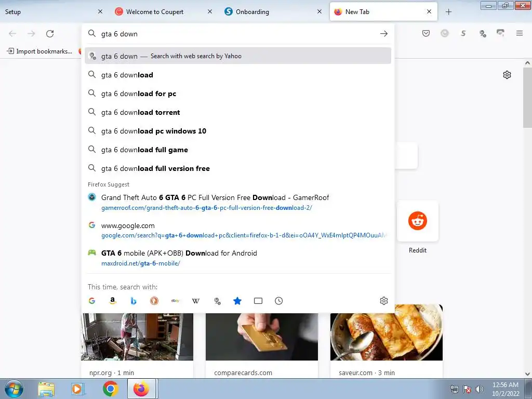This screenshot has height=399, width=532.
Task: Open a new tab with plus button
Action: click(x=448, y=12)
